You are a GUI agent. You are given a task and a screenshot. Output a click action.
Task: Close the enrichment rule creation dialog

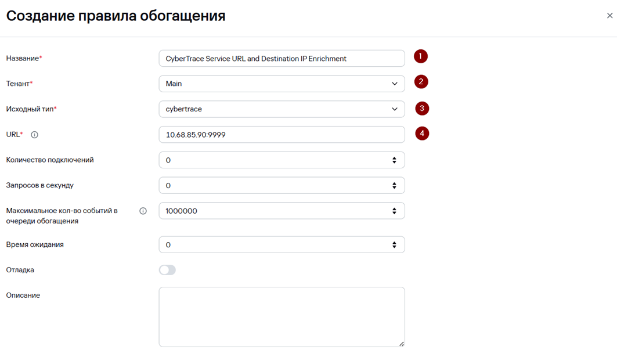tap(609, 16)
